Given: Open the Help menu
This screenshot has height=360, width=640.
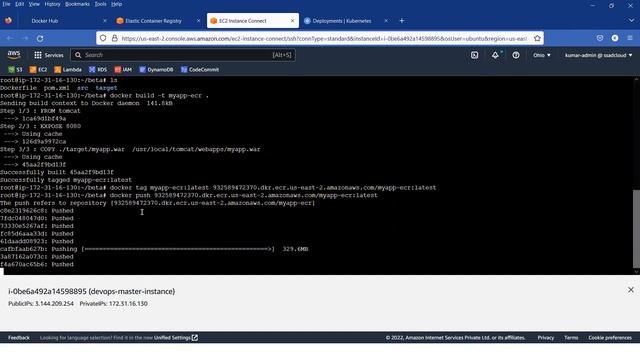Looking at the screenshot, I should pyautogui.click(x=116, y=4).
